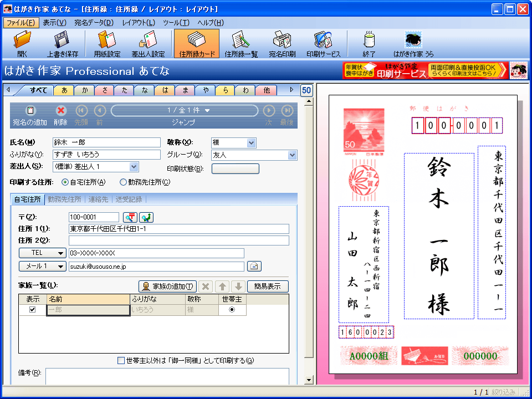Image resolution: width=532 pixels, height=399 pixels.
Task: Switch to the 連絡先 tab
Action: point(98,199)
